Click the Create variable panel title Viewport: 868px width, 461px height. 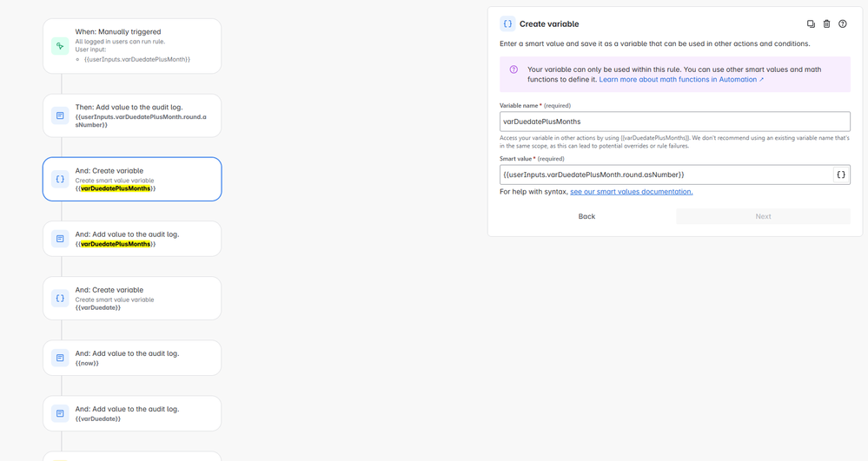click(549, 23)
